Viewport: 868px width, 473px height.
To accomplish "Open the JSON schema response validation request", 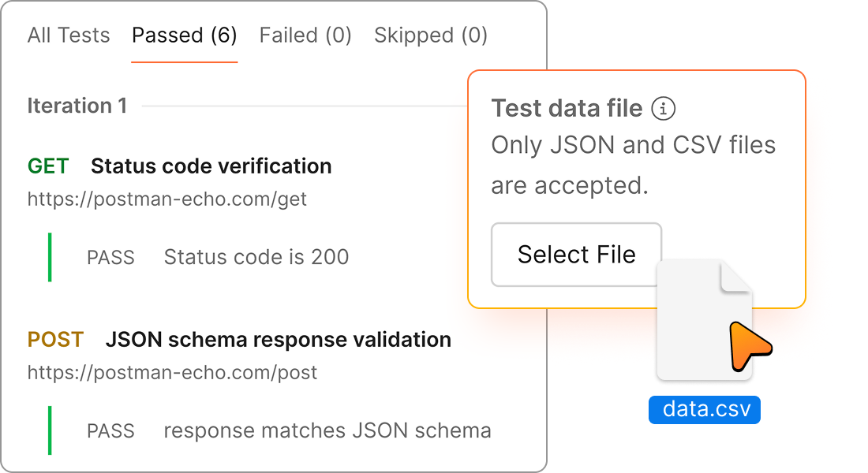I will coord(279,340).
